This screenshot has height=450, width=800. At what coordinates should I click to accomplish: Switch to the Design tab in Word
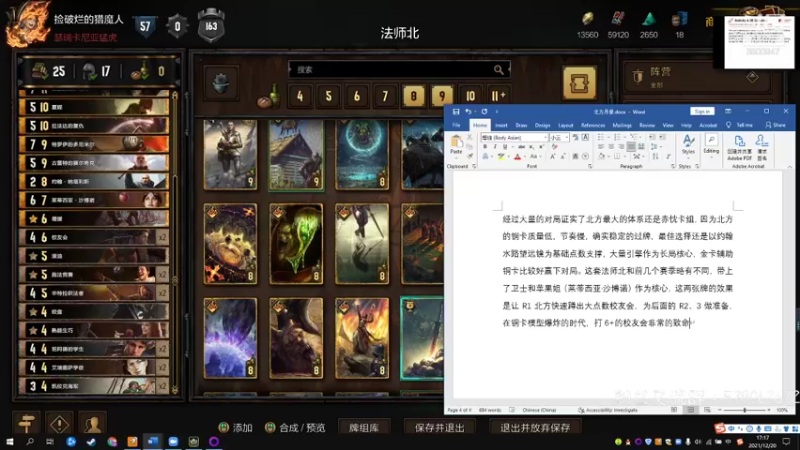[x=542, y=125]
